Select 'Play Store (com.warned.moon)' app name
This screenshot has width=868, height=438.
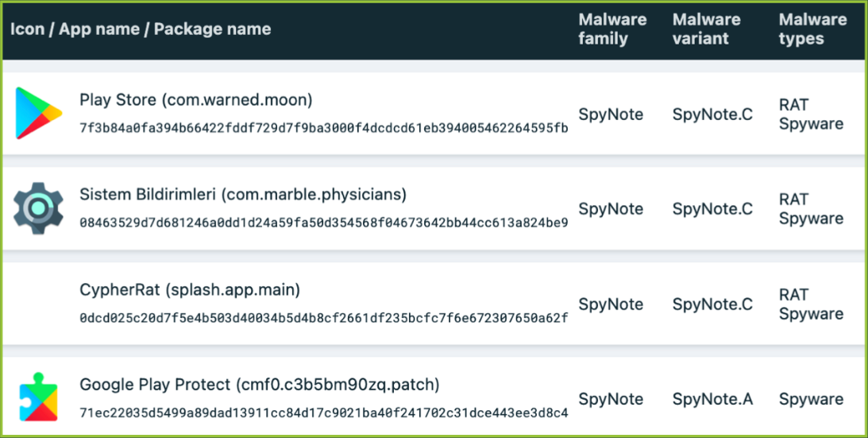point(196,100)
